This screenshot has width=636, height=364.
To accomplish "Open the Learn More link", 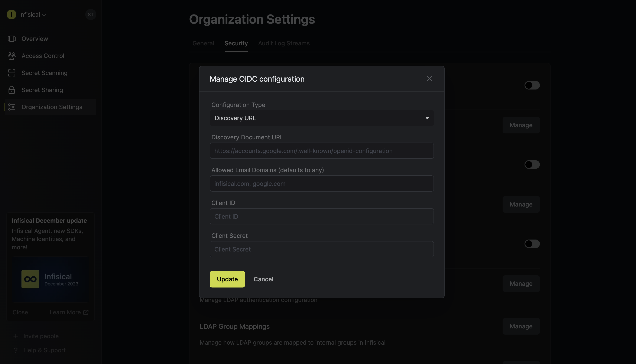I will tap(69, 312).
